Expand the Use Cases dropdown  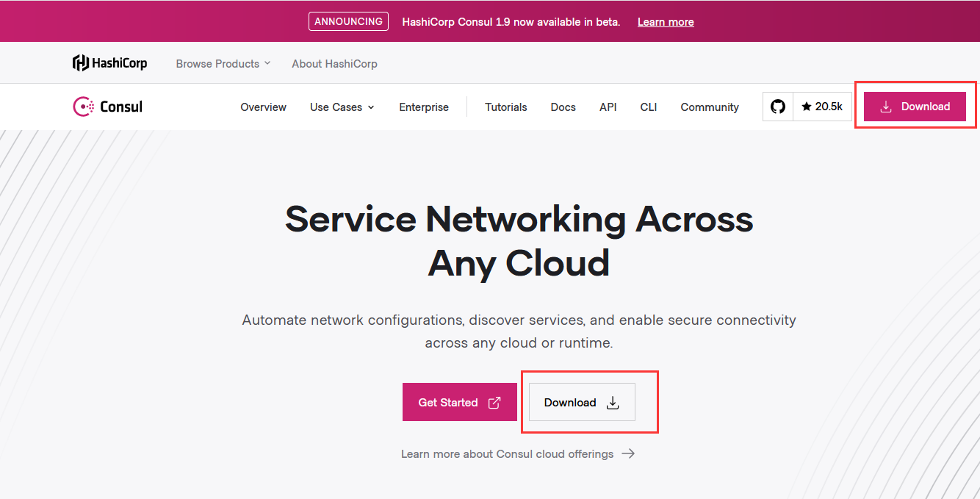342,107
